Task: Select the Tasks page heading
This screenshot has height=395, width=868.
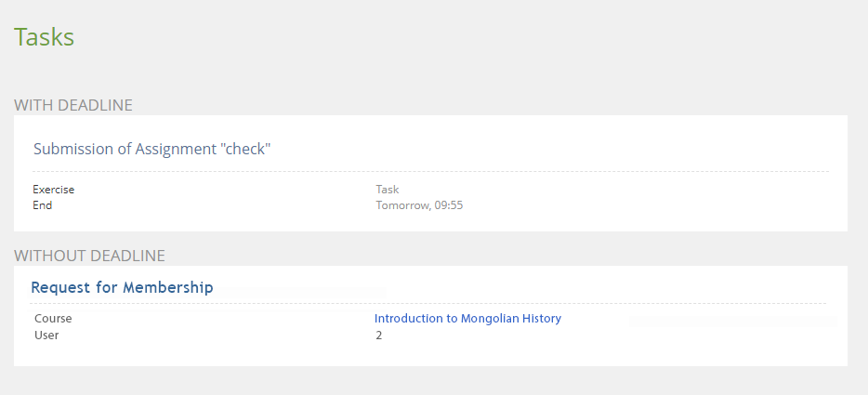Action: coord(44,37)
